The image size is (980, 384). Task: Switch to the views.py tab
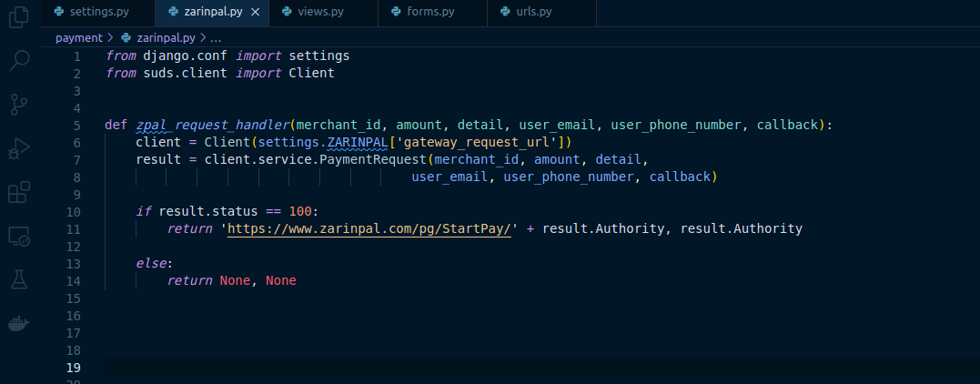323,12
